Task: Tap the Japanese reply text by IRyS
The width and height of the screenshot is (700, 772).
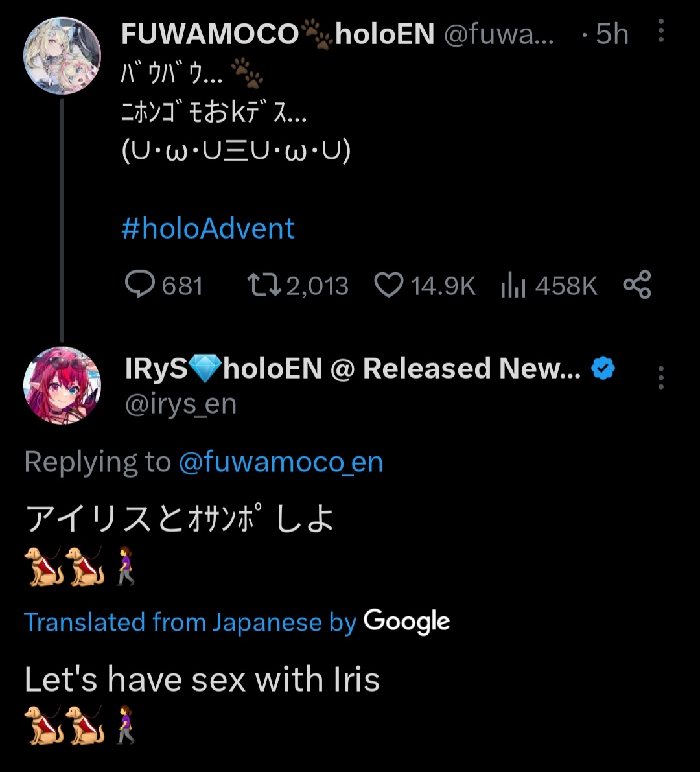Action: [180, 519]
